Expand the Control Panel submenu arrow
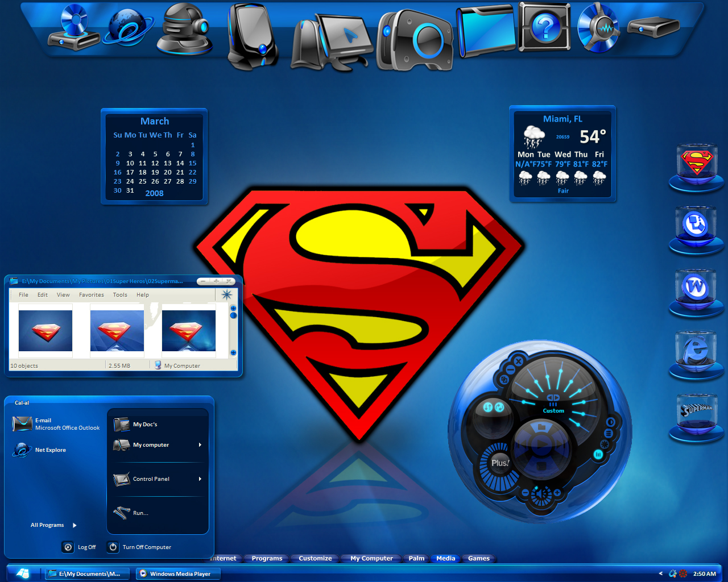The height and width of the screenshot is (582, 728). coord(200,479)
